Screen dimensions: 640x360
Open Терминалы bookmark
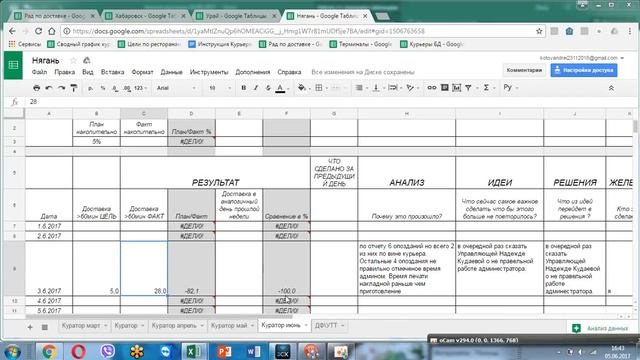pos(360,44)
